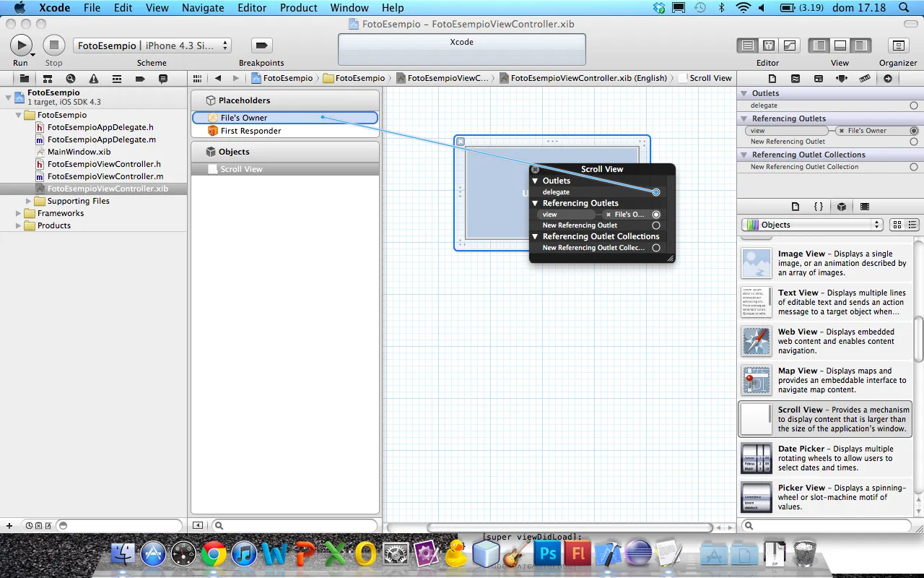
Task: Click the Run button in toolbar
Action: (x=21, y=46)
